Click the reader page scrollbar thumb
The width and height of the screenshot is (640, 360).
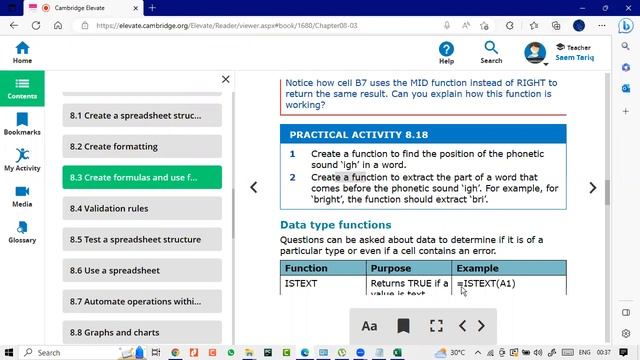[607, 192]
